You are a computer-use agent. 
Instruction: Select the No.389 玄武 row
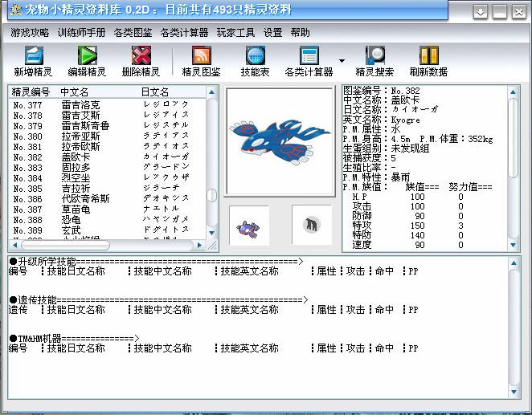coord(107,230)
